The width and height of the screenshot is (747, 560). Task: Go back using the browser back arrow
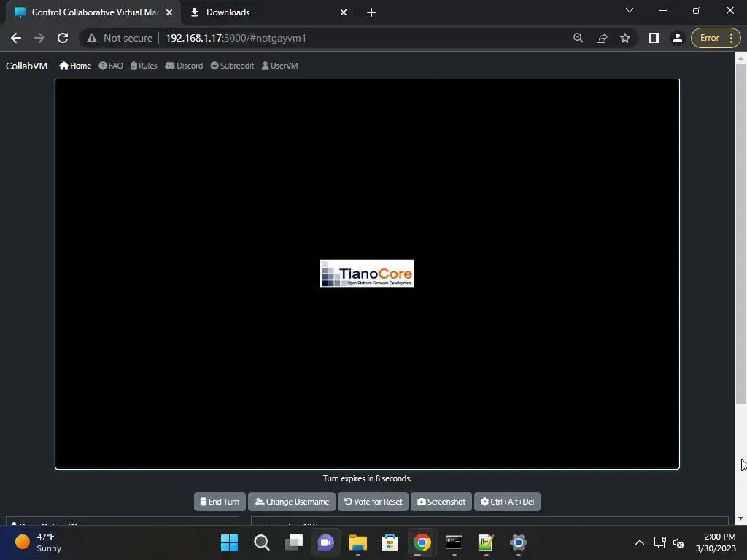point(16,38)
